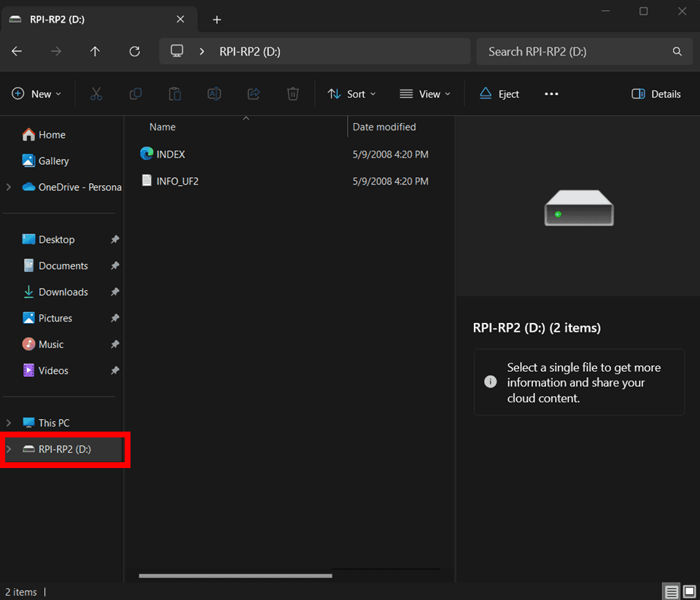Click the Share icon in toolbar
Image resolution: width=700 pixels, height=600 pixels.
[x=253, y=94]
